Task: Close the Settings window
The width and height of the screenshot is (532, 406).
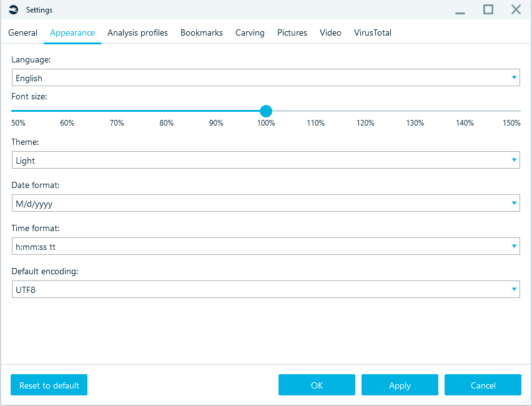Action: 516,9
